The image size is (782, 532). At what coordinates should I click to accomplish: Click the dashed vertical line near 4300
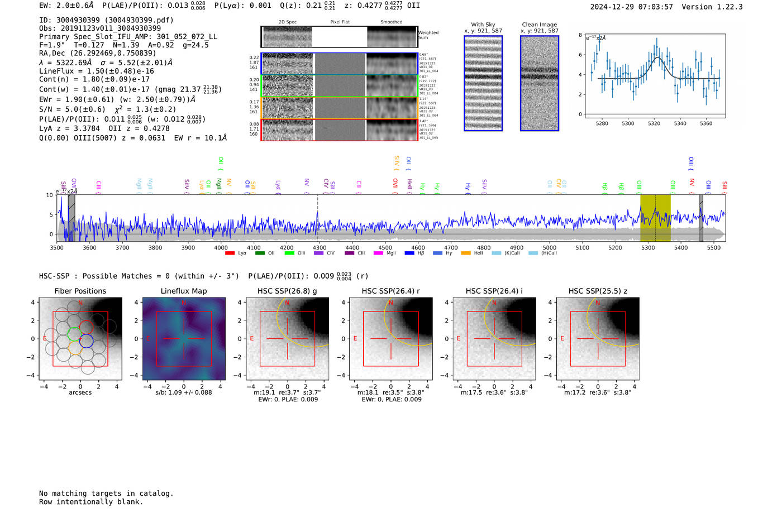[x=318, y=218]
